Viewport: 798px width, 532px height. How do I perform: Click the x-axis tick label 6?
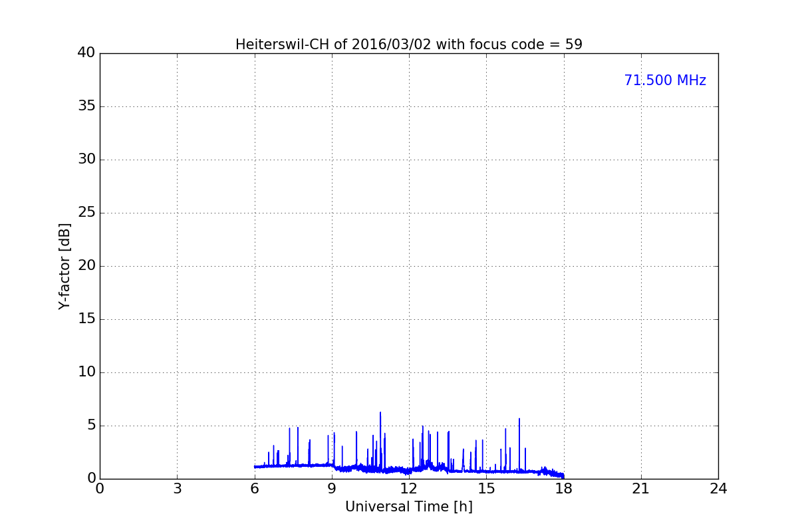[x=255, y=489]
